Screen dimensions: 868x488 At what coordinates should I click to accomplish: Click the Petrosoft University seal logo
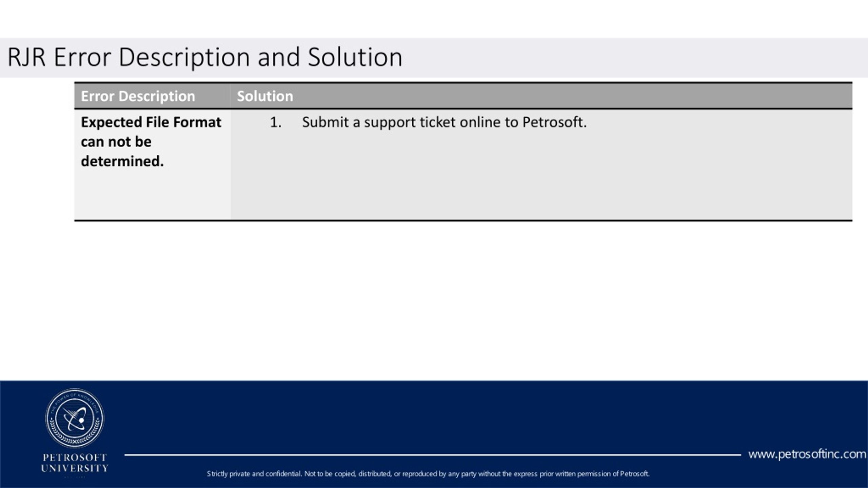point(75,418)
